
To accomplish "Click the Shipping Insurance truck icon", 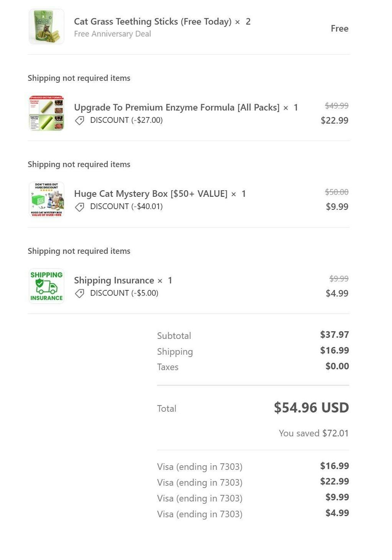I will [46, 286].
